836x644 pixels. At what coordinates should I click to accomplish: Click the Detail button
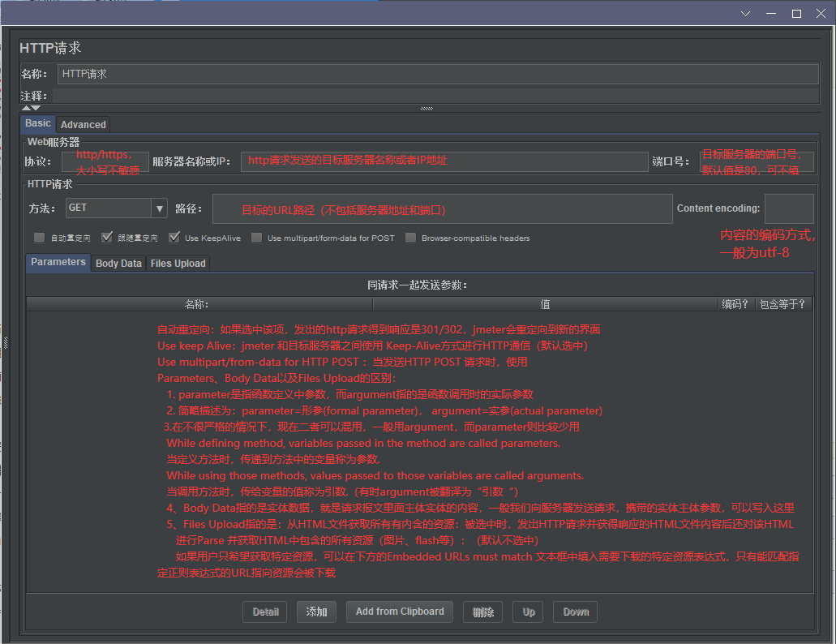(x=265, y=612)
